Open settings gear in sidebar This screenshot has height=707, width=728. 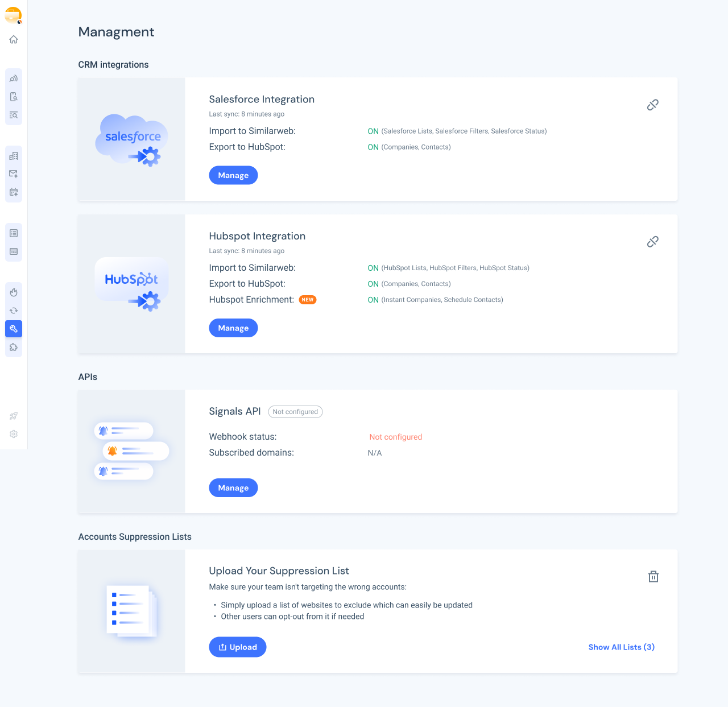[x=14, y=434]
